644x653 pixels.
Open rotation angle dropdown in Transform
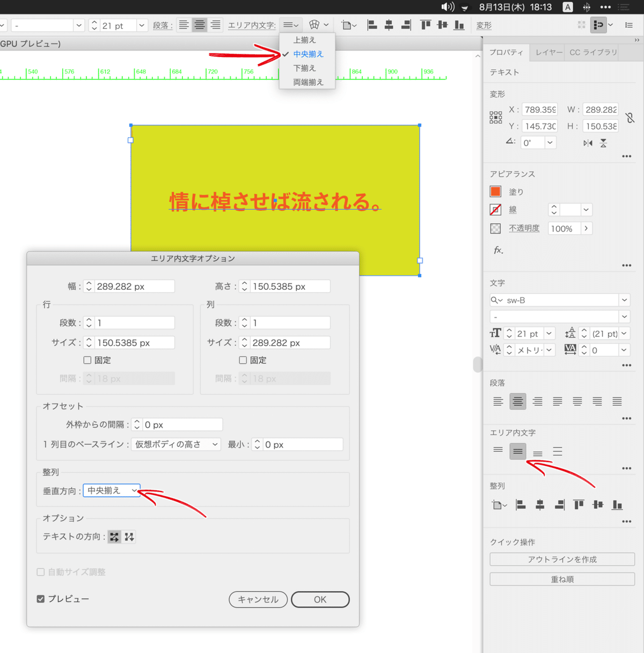550,143
